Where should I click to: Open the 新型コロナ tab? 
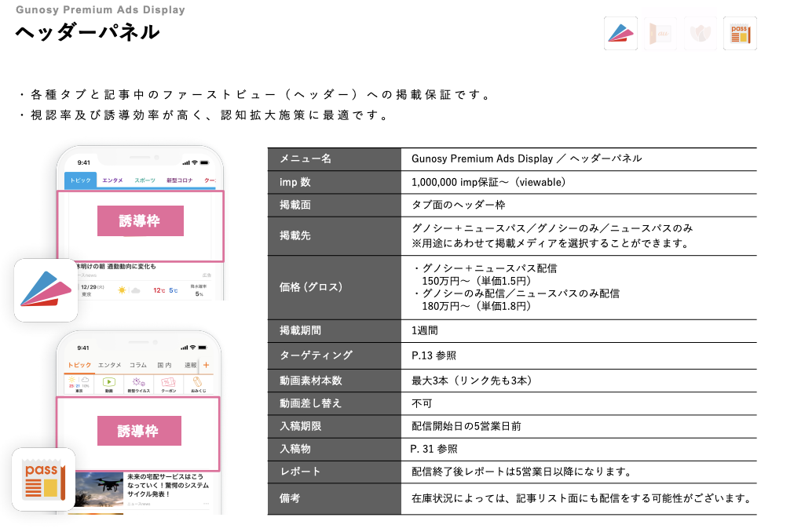pos(178,180)
